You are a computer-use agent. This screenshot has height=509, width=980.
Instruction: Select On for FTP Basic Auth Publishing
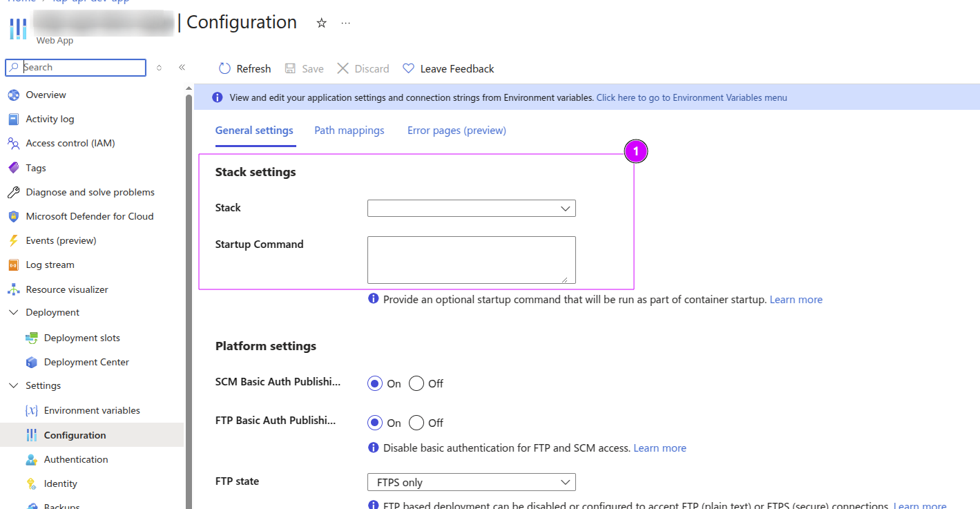[375, 423]
